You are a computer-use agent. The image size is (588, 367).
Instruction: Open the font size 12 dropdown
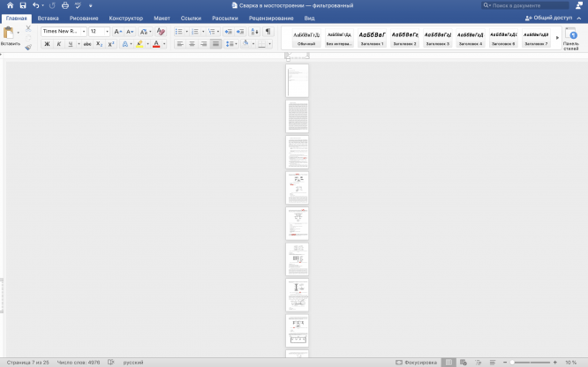pyautogui.click(x=107, y=32)
